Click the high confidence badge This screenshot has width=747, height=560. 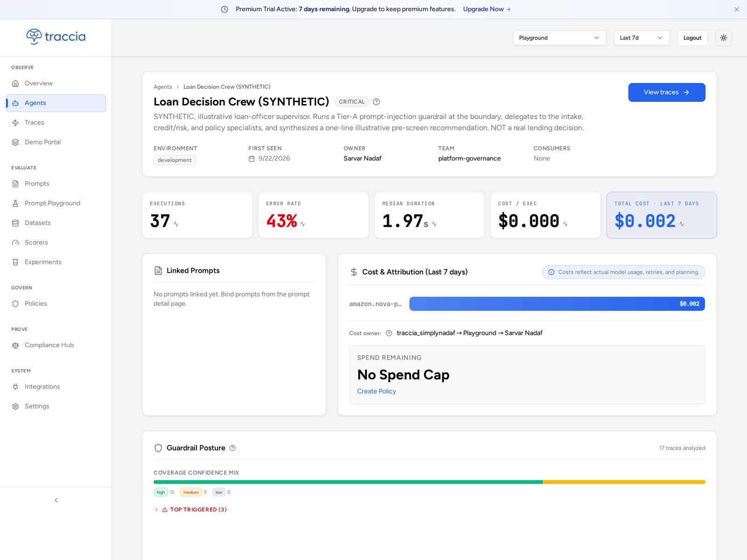tap(161, 492)
